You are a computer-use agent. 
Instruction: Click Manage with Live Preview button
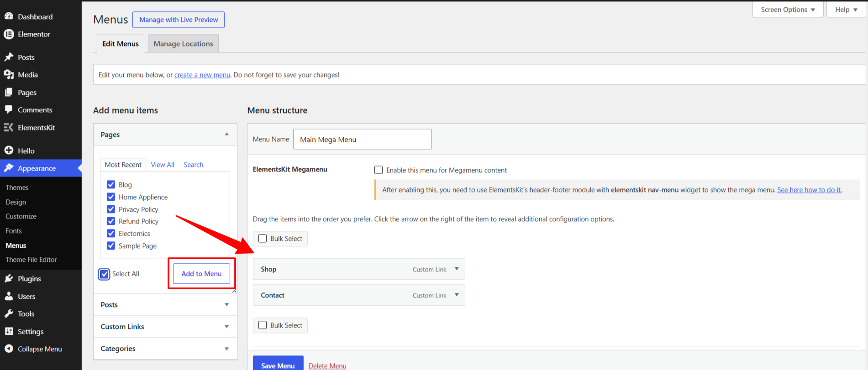point(179,20)
